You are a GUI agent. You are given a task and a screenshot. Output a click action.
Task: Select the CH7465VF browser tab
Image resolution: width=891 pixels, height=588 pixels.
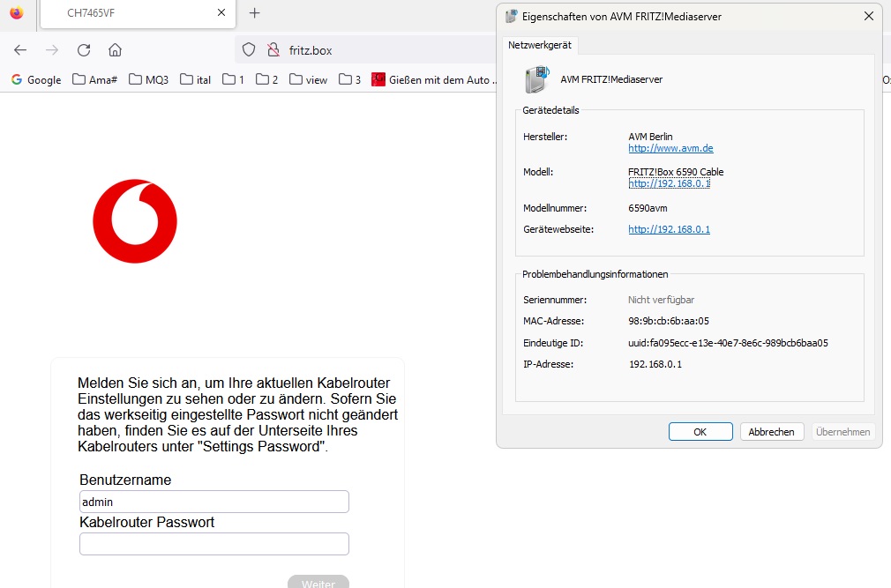click(139, 13)
